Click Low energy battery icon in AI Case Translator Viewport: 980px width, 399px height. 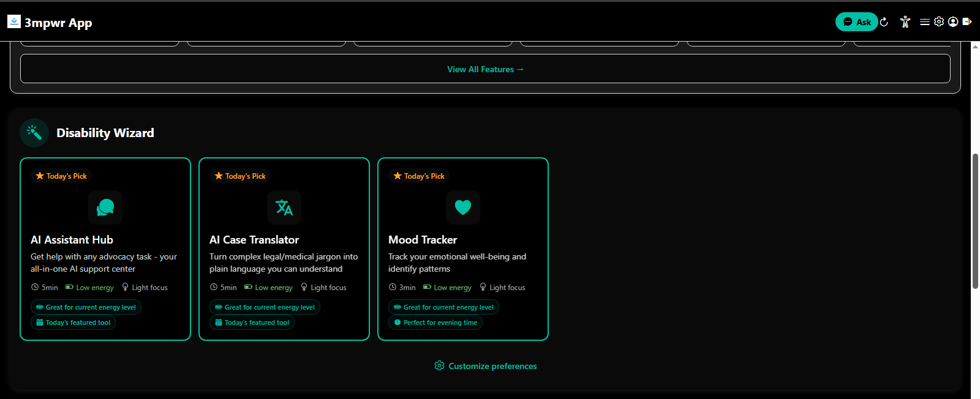pos(248,287)
